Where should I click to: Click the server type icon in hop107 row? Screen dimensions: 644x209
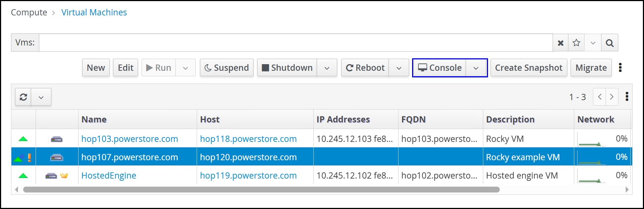point(57,158)
